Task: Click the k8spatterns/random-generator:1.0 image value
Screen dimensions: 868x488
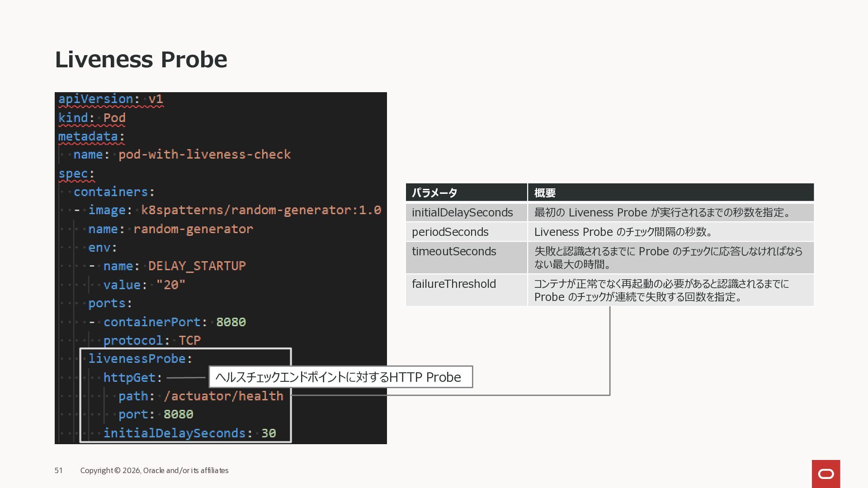Action: (261, 210)
